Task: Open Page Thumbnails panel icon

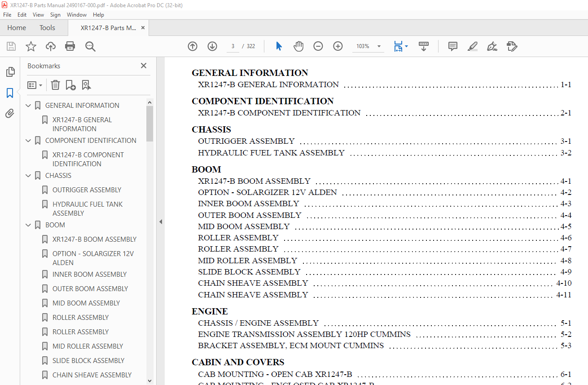Action: pyautogui.click(x=10, y=72)
